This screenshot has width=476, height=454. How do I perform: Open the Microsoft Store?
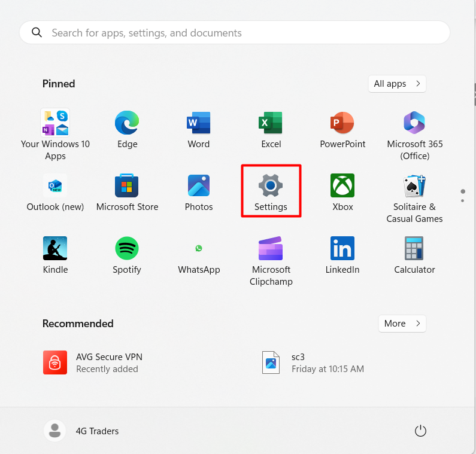[x=127, y=192]
